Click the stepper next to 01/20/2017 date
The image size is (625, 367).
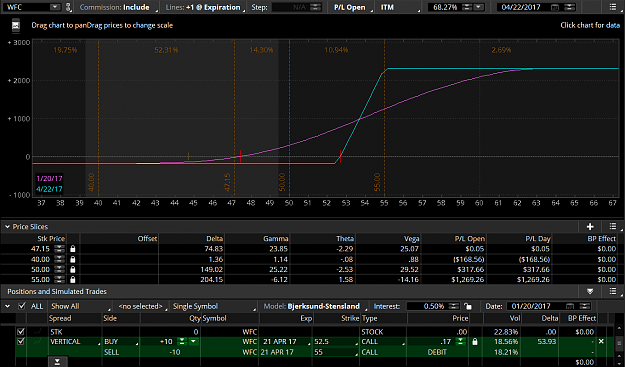[585, 306]
